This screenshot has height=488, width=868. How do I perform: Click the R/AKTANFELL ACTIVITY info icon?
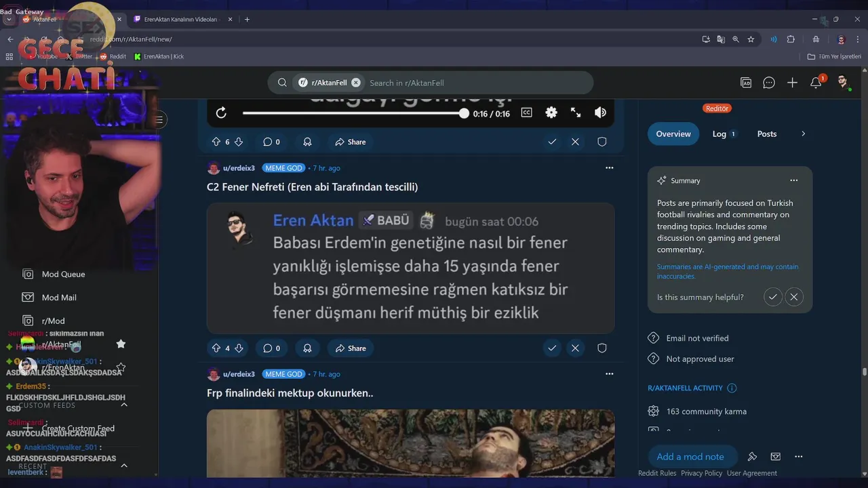point(732,388)
